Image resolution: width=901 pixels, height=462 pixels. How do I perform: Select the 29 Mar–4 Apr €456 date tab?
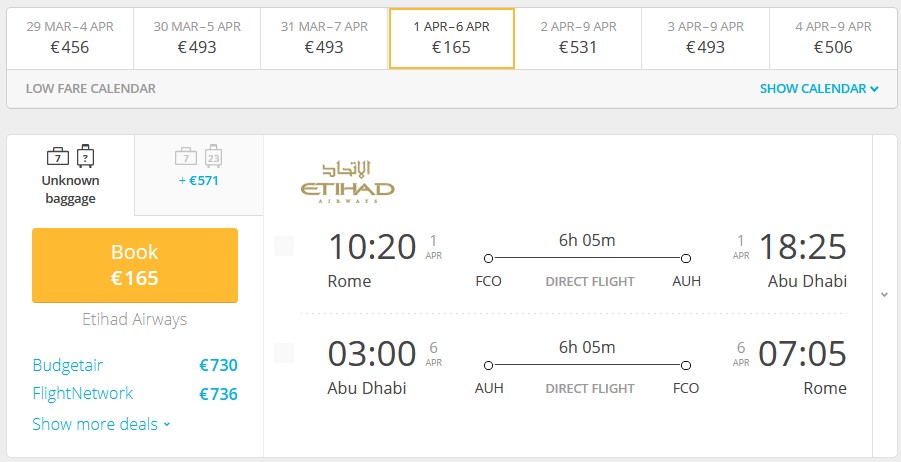70,38
